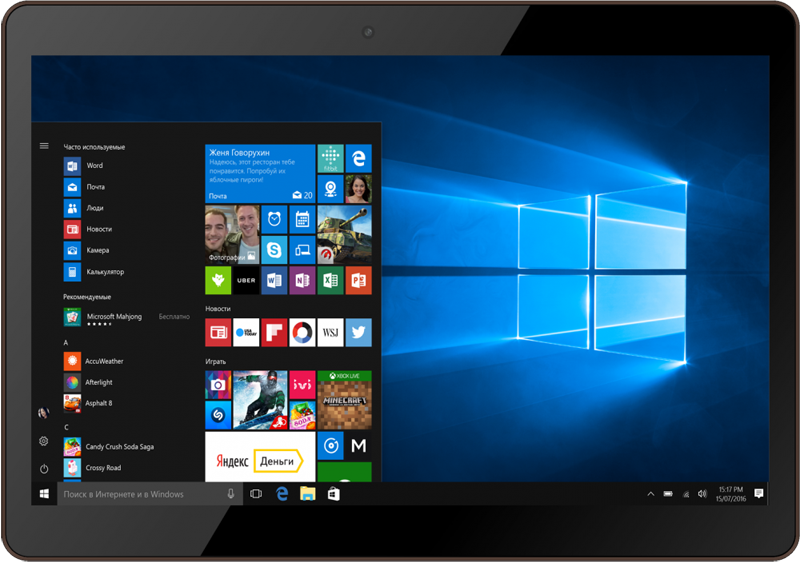Open the Microsoft Mahjong recommendation
800x563 pixels.
pos(127,317)
